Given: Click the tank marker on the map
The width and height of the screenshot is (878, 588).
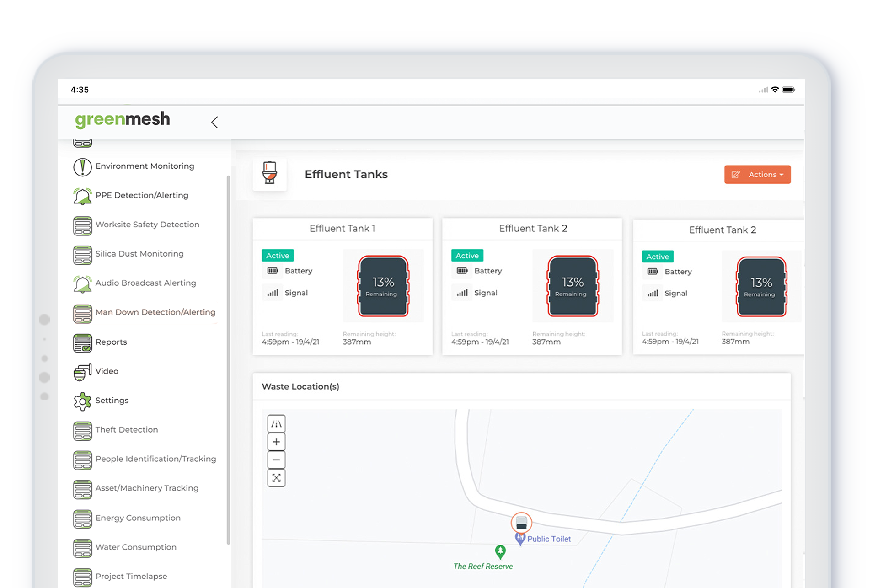Looking at the screenshot, I should 521,522.
